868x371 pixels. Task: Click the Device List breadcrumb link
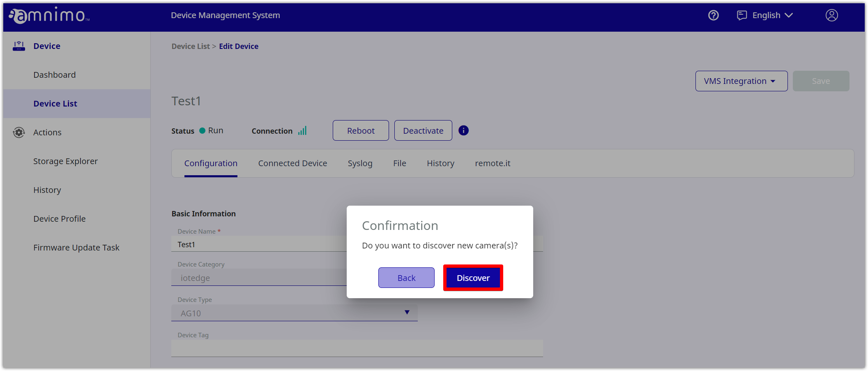pyautogui.click(x=191, y=46)
